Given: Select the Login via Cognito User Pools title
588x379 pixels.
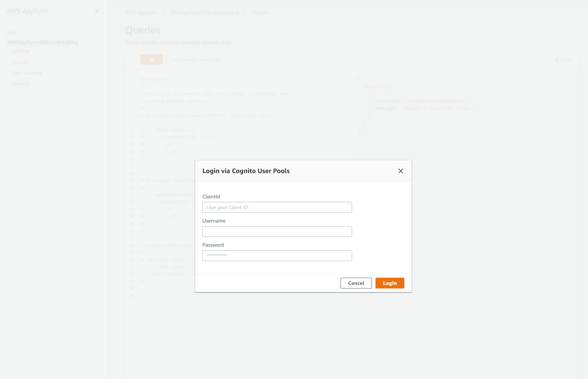Looking at the screenshot, I should pyautogui.click(x=246, y=171).
